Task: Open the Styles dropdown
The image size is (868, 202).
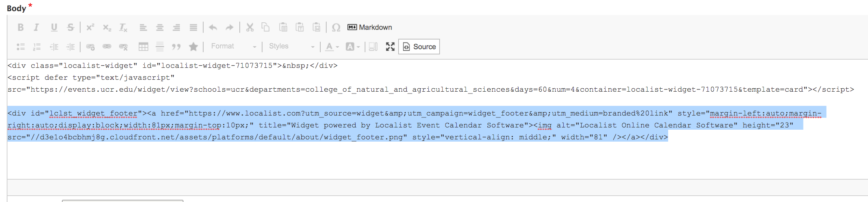Action: (x=292, y=47)
